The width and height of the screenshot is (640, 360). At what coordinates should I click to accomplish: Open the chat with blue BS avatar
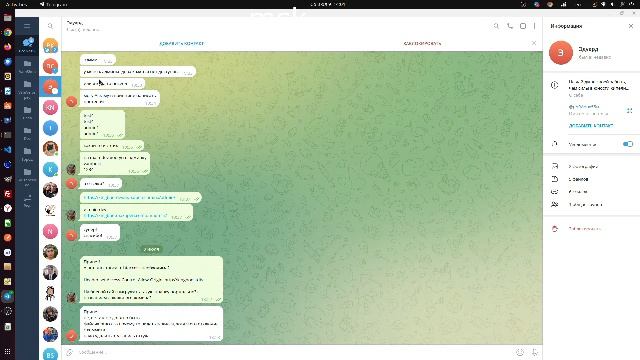50,354
